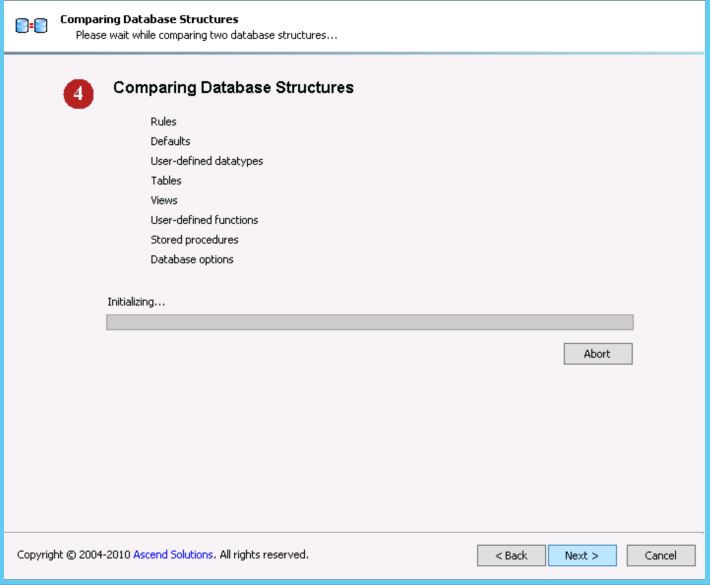Click the database comparison icon in header
Viewport: 710px width, 585px height.
33,26
